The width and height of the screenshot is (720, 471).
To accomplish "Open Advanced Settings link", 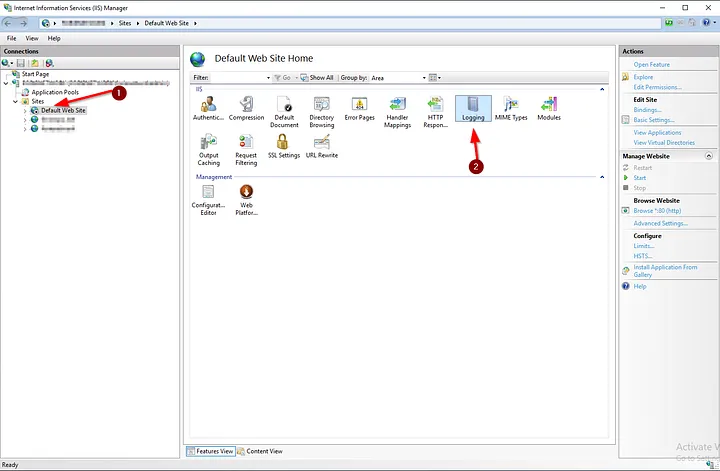I will pyautogui.click(x=660, y=223).
